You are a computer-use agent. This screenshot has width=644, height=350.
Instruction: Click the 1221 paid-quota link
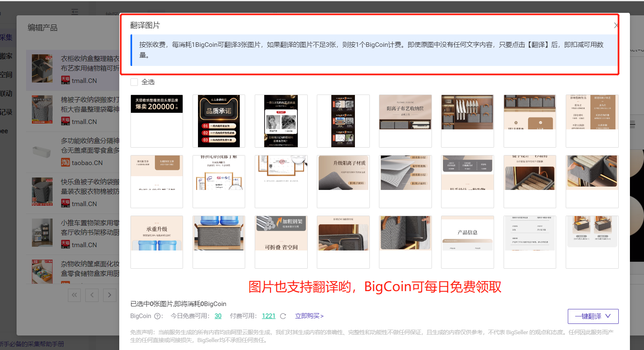[x=268, y=316]
